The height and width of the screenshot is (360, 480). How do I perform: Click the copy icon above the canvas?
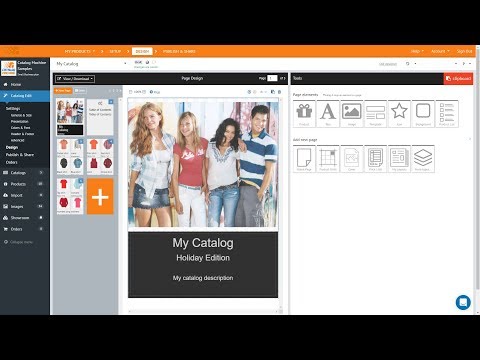tap(273, 92)
